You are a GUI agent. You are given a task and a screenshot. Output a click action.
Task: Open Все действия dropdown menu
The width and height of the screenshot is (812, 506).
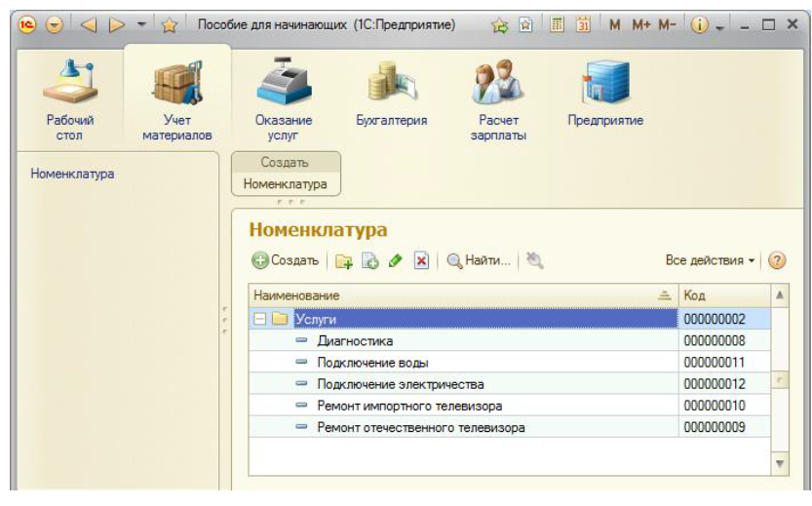tap(710, 260)
